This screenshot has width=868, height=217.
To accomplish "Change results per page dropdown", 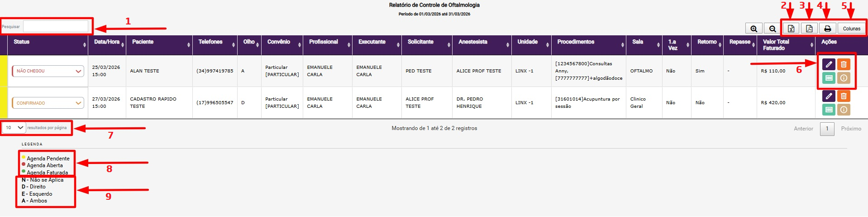I will coord(14,128).
